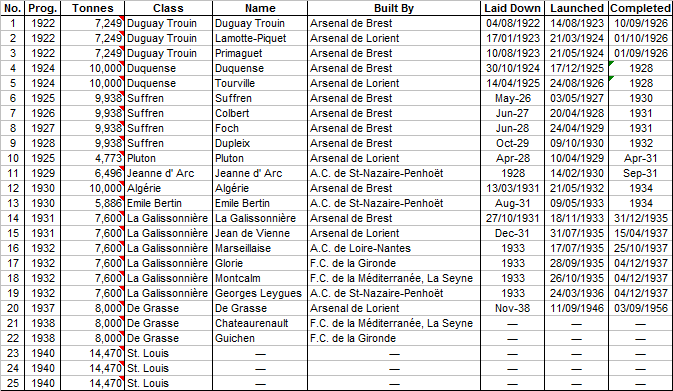Select the Chateaurenault name cell

(260, 323)
